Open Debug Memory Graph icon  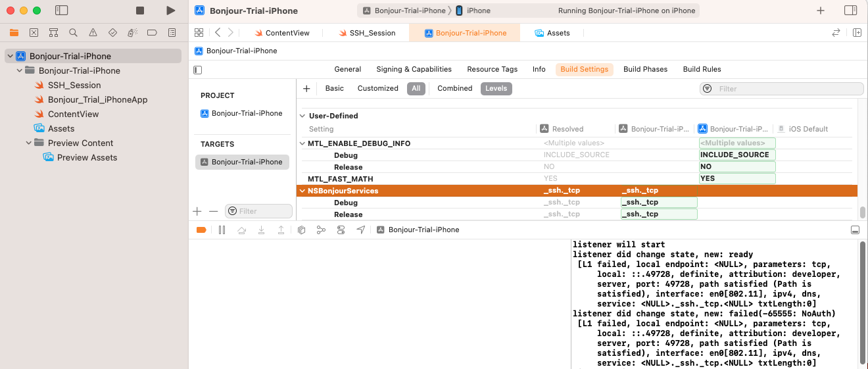tap(321, 230)
